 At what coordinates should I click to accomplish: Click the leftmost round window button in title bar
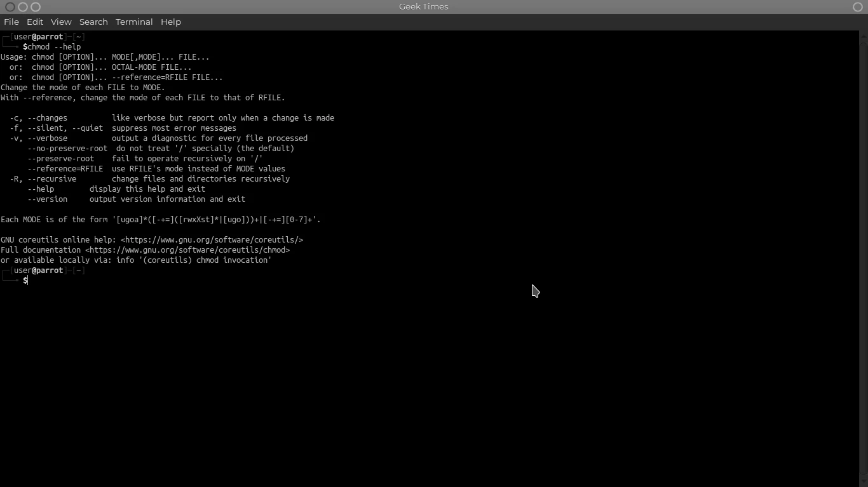10,7
